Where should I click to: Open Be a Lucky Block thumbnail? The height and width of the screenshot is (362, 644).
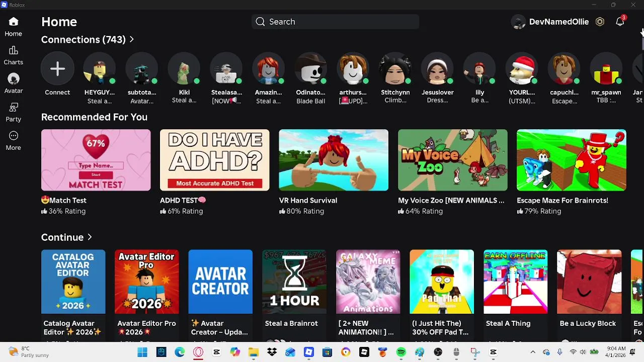pyautogui.click(x=589, y=282)
